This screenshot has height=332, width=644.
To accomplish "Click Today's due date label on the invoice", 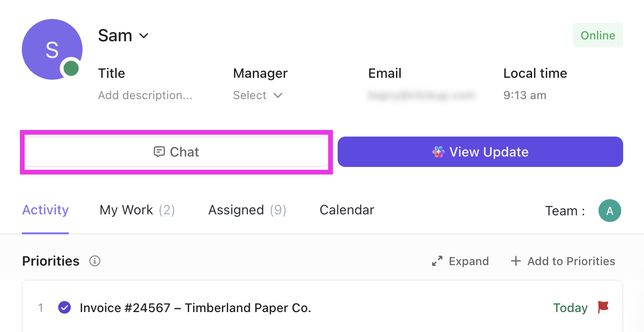I will click(570, 307).
